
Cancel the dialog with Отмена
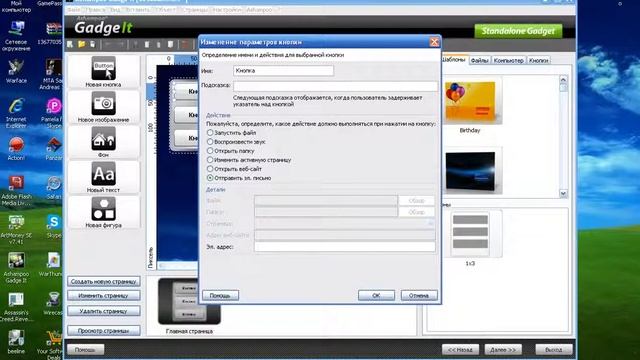pos(419,296)
